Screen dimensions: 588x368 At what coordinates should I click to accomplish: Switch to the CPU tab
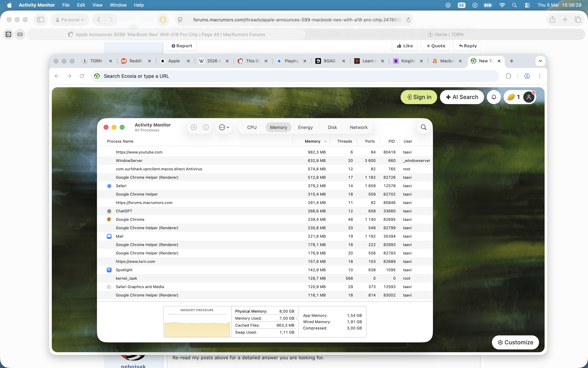252,127
